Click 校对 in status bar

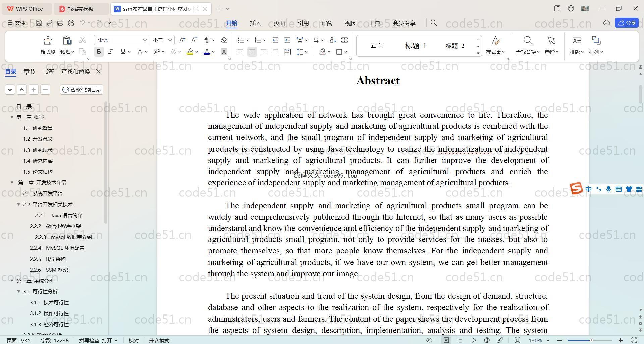[133, 340]
